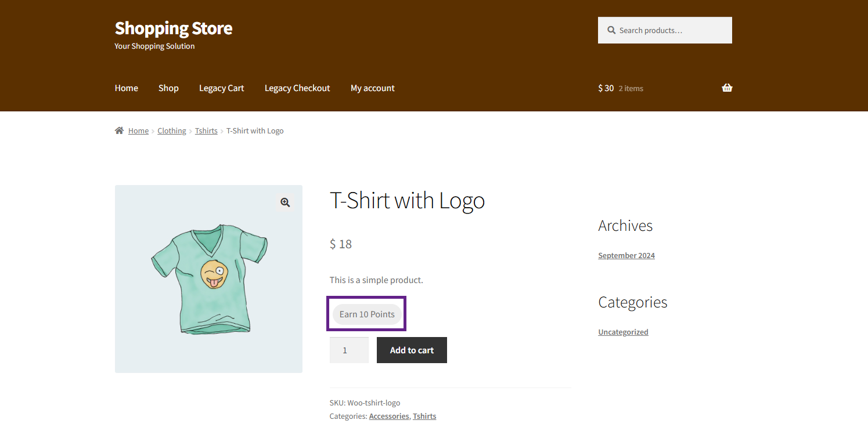Click the Earn 10 Points badge

point(366,314)
